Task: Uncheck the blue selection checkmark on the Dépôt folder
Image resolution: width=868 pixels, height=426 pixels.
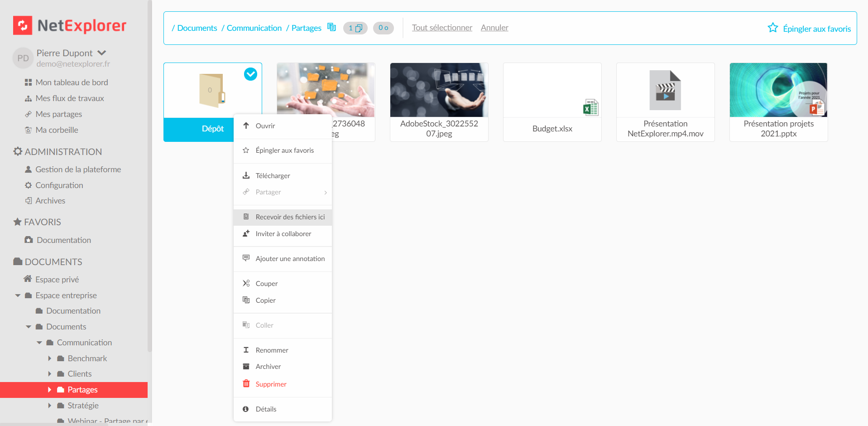Action: point(250,74)
